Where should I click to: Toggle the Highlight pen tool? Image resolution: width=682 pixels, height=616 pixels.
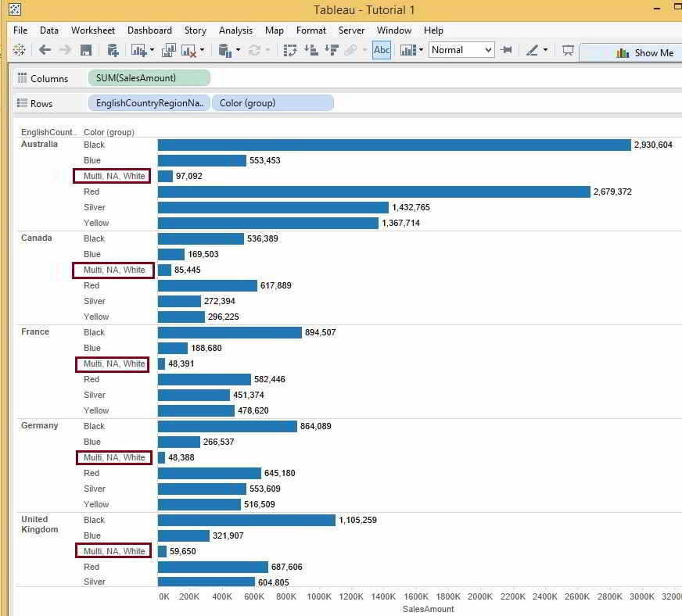[532, 52]
